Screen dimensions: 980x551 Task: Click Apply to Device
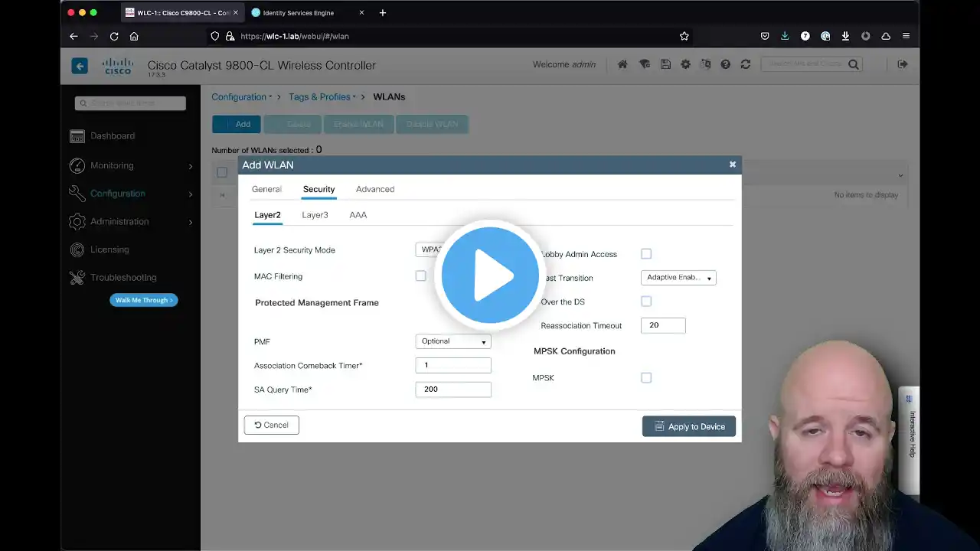tap(689, 426)
